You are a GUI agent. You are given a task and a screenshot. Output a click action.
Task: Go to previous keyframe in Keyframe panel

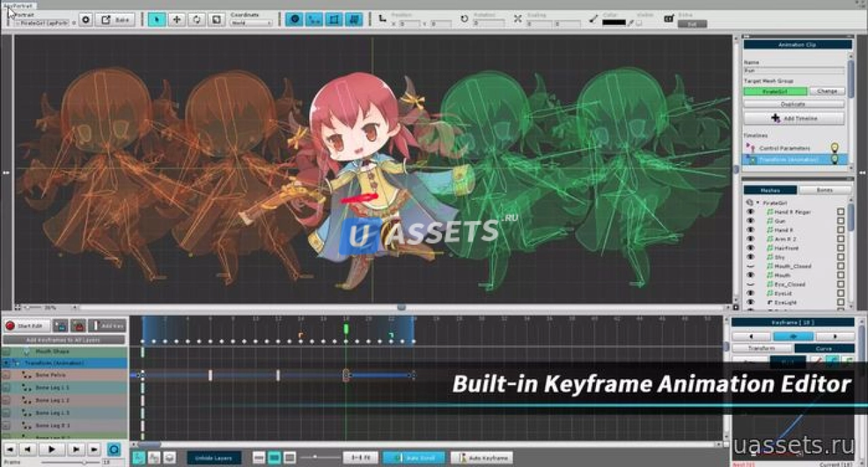tap(751, 336)
